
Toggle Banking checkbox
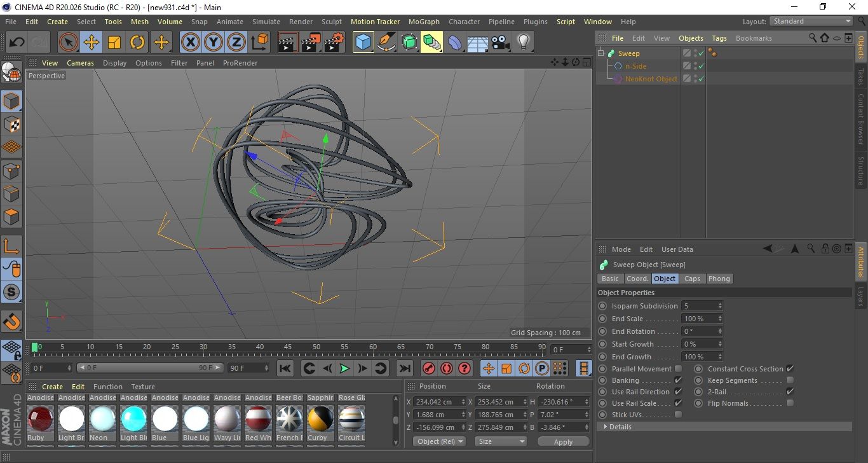(x=678, y=380)
